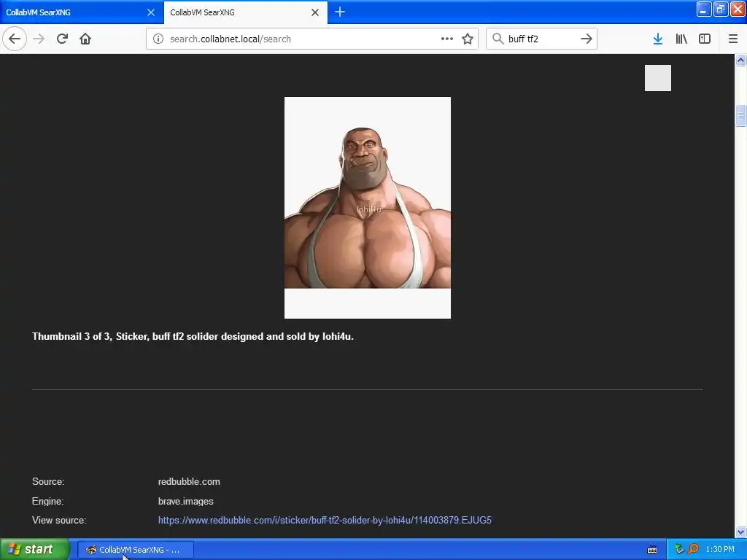This screenshot has height=560, width=747.
Task: Close image detail with grey square button
Action: tap(658, 78)
